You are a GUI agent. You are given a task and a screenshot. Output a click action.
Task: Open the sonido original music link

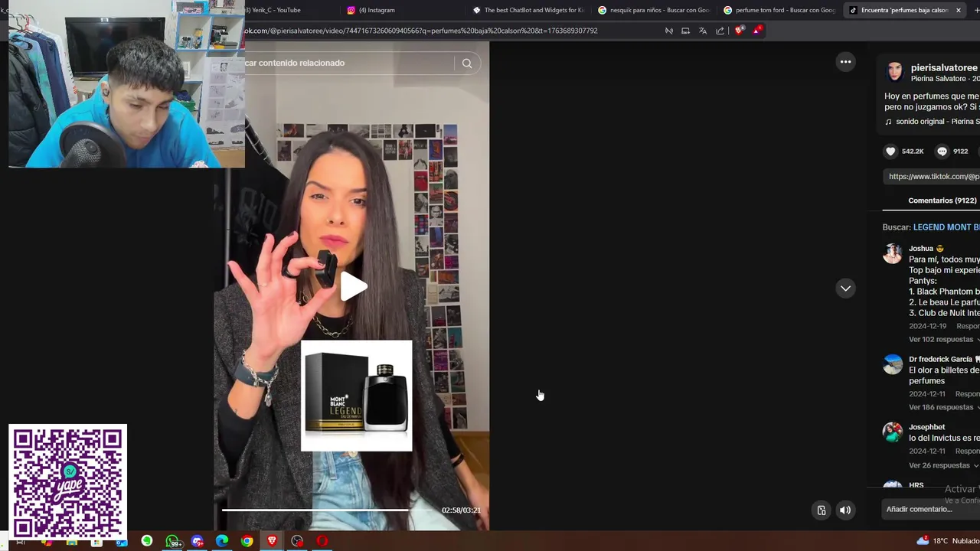click(x=937, y=122)
